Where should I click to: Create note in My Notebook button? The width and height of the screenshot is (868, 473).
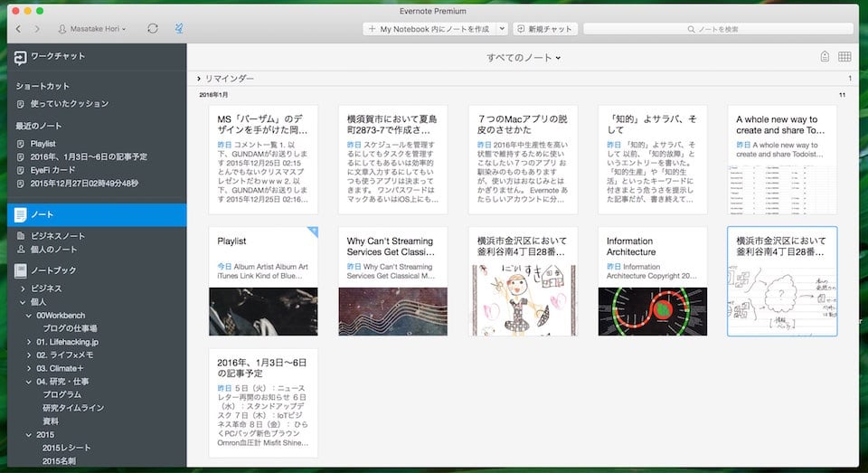coord(429,29)
